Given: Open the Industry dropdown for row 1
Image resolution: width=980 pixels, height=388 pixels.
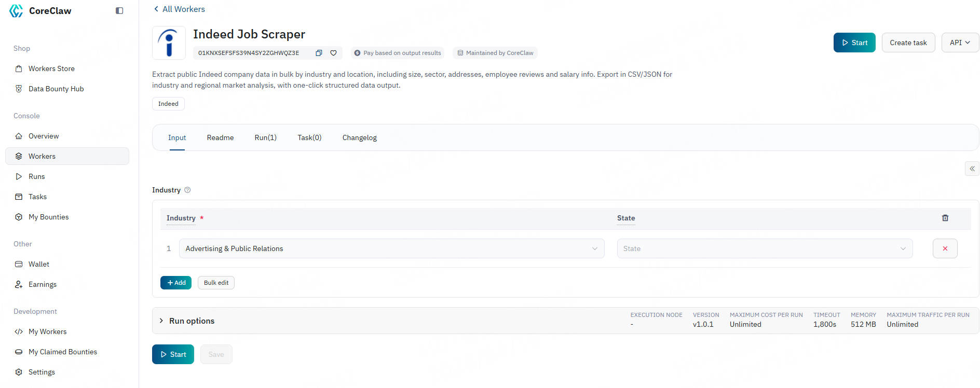Looking at the screenshot, I should pos(391,248).
